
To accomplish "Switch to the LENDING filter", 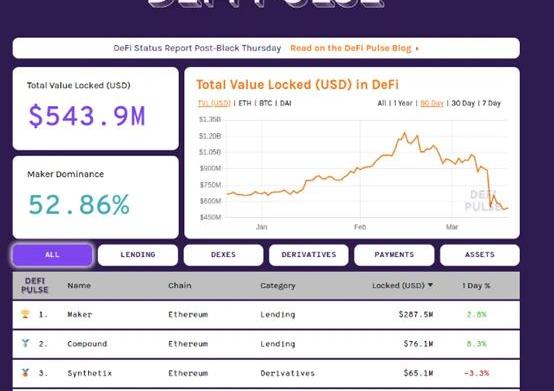I will point(138,255).
